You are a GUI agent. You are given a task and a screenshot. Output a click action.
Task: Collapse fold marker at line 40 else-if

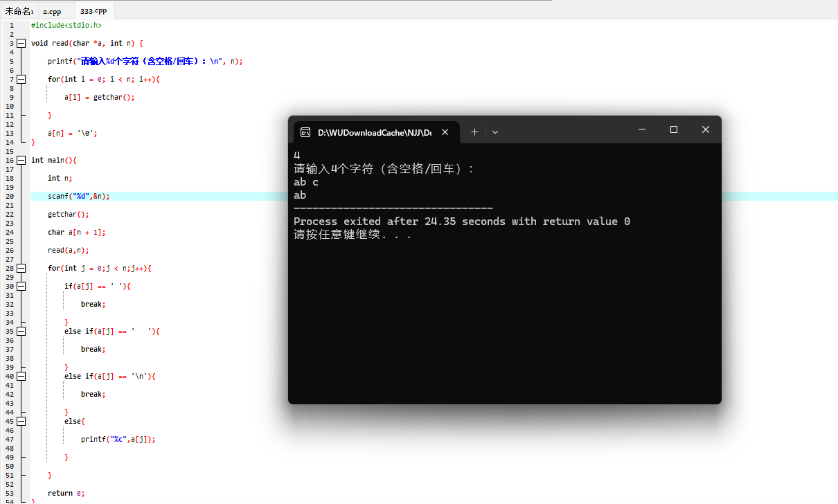(x=21, y=376)
